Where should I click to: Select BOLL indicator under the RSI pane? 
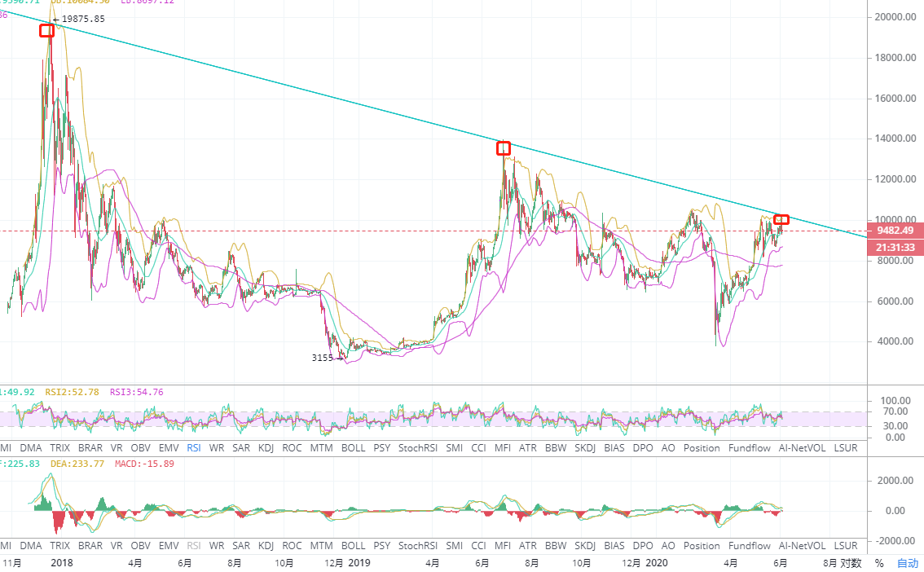tap(353, 447)
